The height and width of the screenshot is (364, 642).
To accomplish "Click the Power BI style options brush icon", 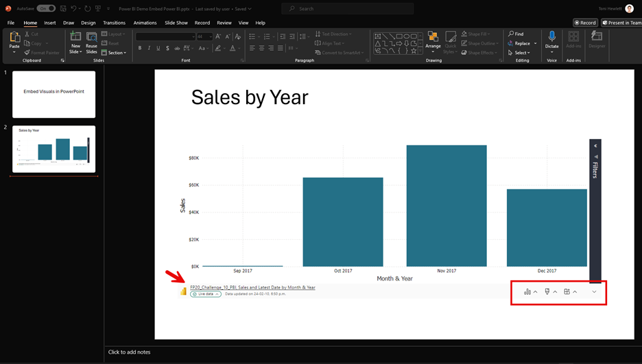I will [x=547, y=292].
